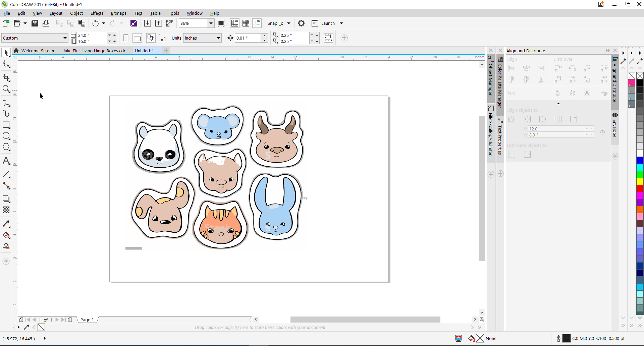
Task: Pick the red swatch in the color palette
Action: coord(640,188)
